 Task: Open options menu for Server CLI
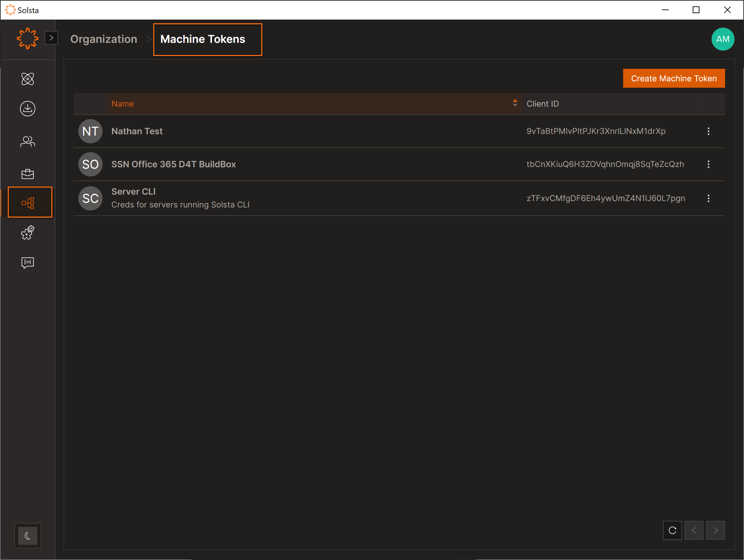(708, 198)
